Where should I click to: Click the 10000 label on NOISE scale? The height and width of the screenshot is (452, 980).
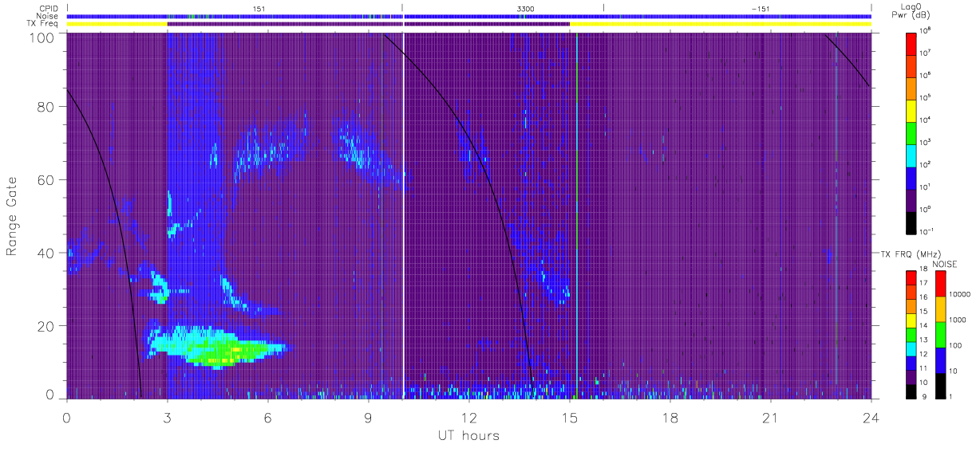[x=961, y=293]
